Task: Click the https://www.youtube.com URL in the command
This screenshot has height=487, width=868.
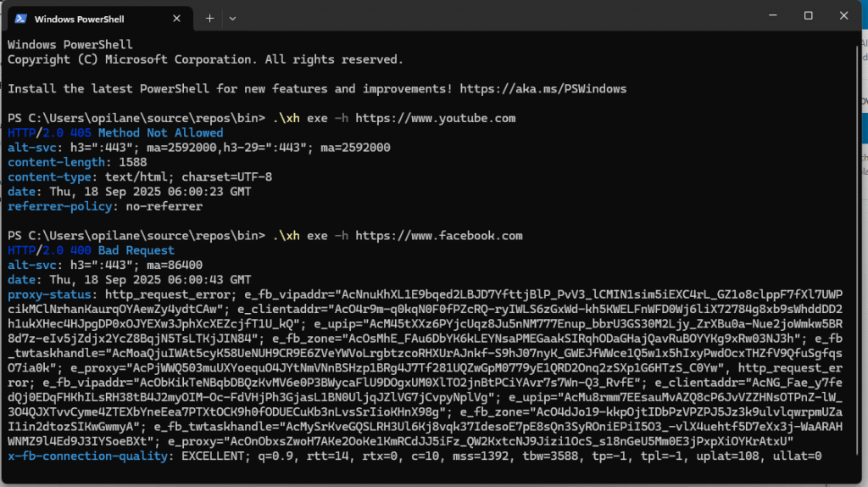Action: [x=435, y=118]
